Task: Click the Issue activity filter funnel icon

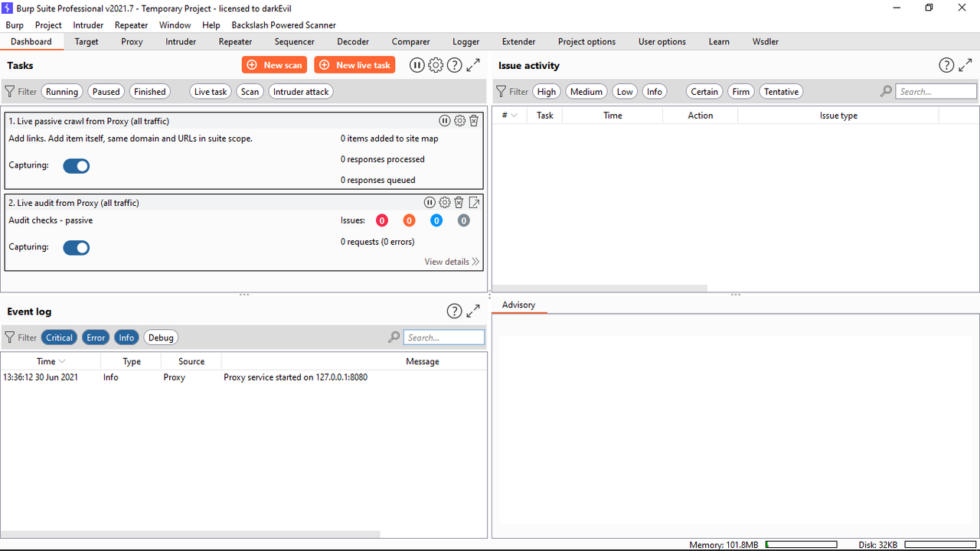Action: pyautogui.click(x=501, y=91)
